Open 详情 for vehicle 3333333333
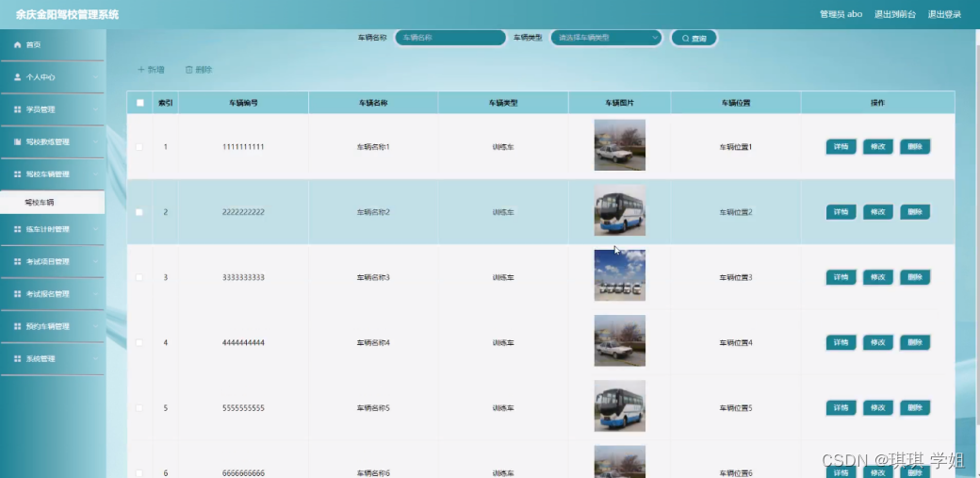 coord(841,277)
